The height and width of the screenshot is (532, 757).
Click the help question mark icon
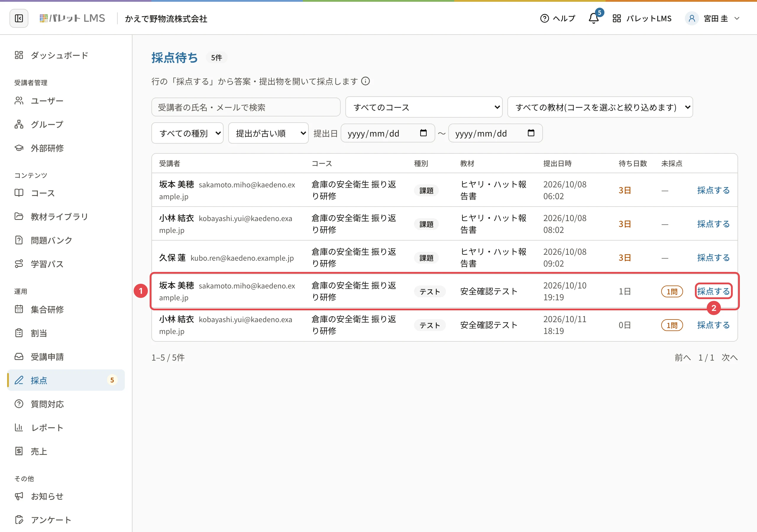(544, 18)
